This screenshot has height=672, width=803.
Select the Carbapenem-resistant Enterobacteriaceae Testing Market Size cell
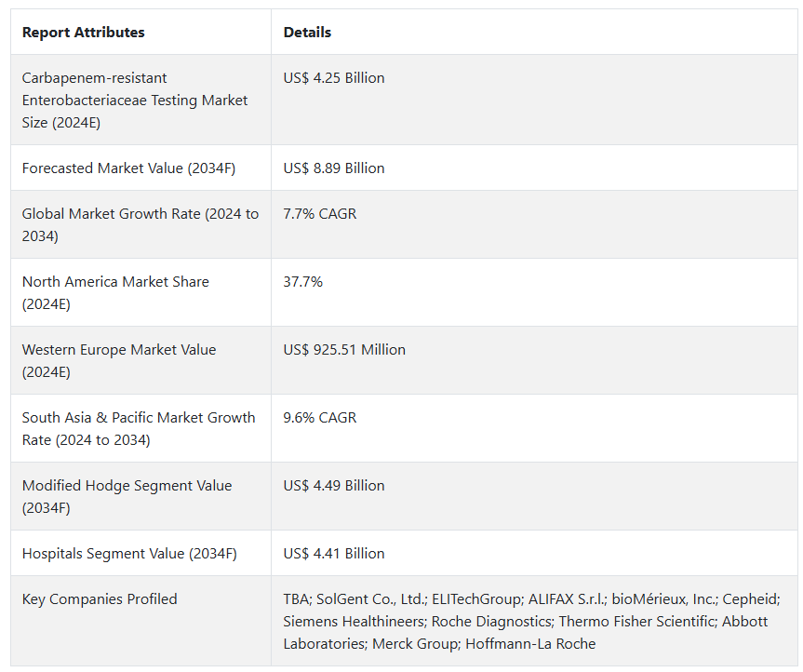point(135,100)
